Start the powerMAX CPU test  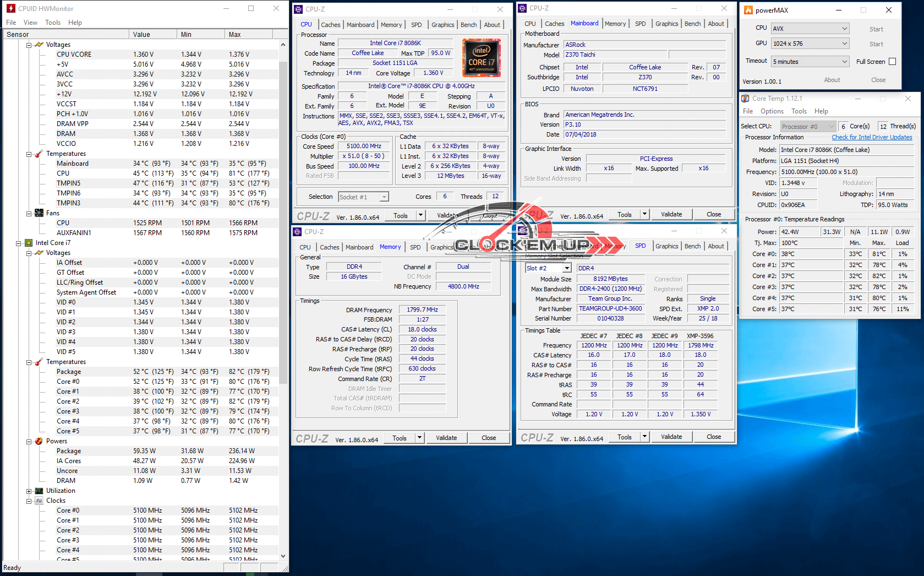(x=876, y=29)
